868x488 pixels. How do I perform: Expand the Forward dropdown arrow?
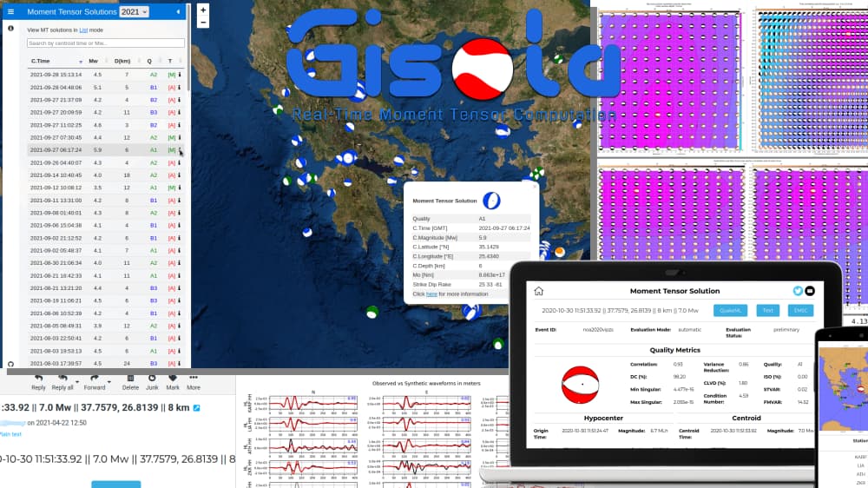point(109,382)
